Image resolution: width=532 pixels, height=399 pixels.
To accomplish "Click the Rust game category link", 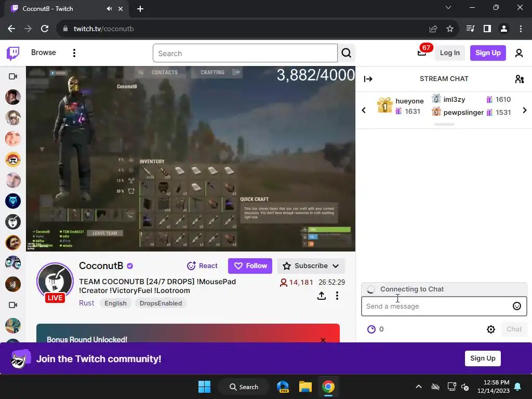I will click(x=87, y=303).
